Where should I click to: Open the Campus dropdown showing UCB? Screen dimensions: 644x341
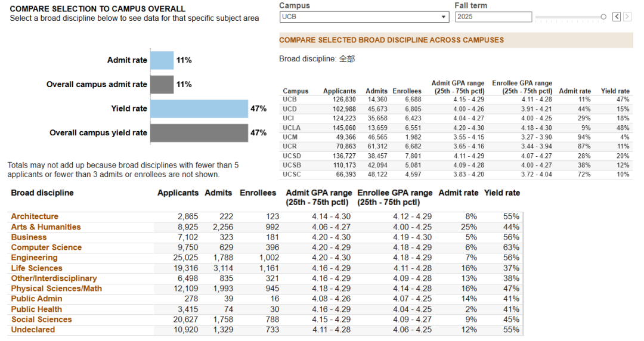(x=364, y=17)
